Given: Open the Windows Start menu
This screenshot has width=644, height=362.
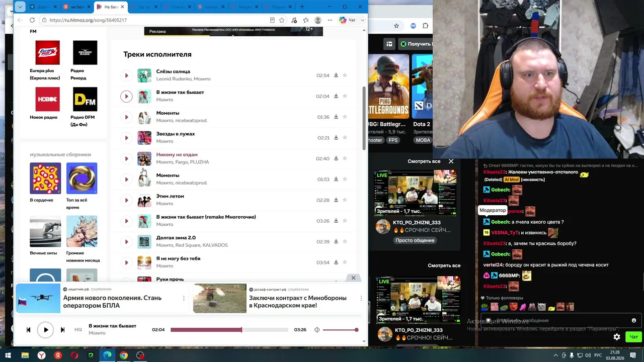Looking at the screenshot, I should click(x=8, y=355).
